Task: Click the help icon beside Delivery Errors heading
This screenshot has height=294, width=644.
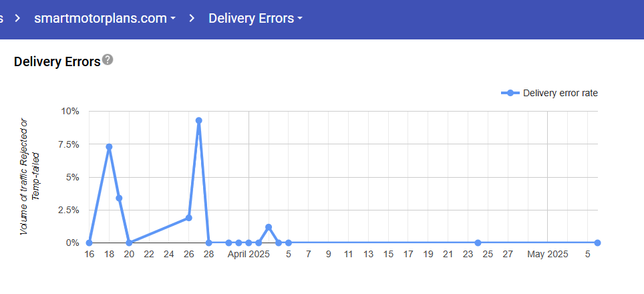Action: 108,60
